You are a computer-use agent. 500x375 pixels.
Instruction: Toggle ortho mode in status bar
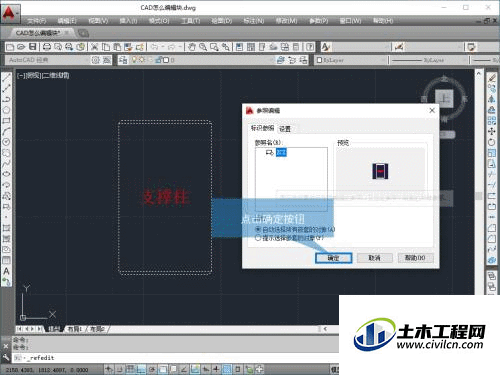[x=141, y=369]
